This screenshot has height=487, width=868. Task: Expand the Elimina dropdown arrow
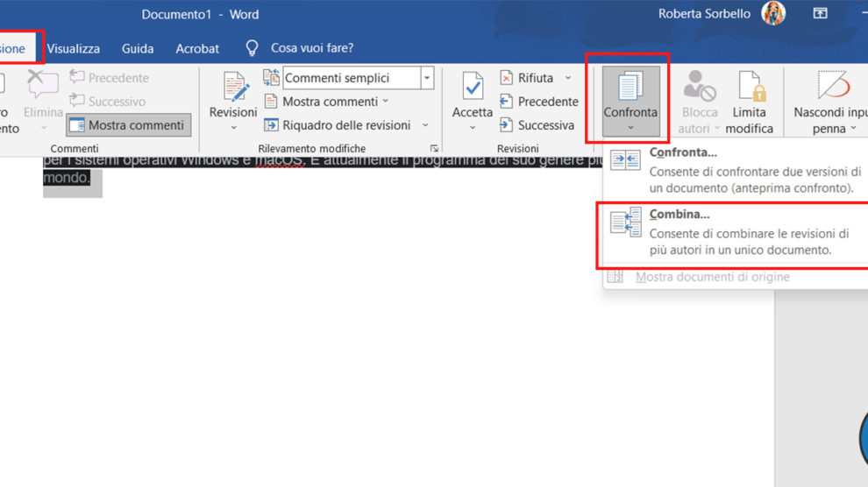[43, 128]
